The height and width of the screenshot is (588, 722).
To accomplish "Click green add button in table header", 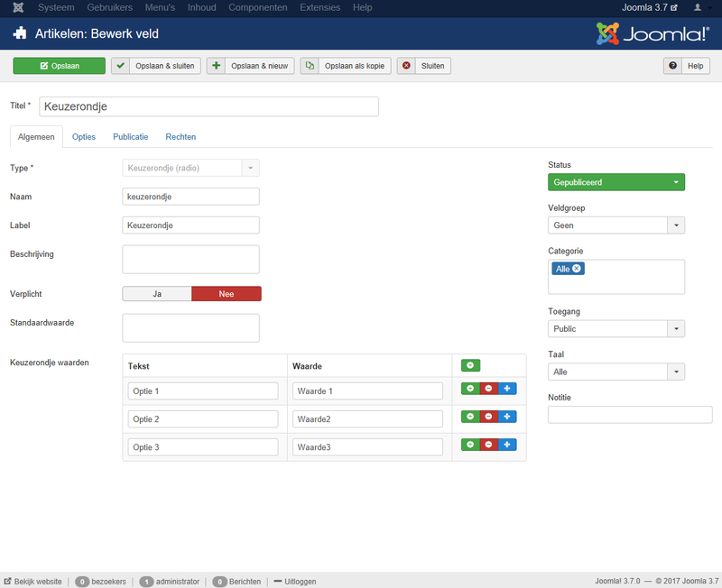I will (x=470, y=365).
